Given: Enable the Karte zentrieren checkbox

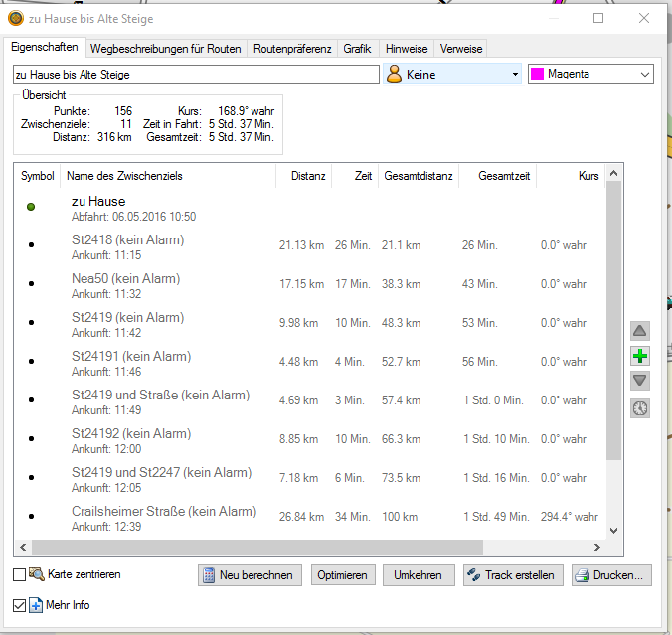Looking at the screenshot, I should coord(20,574).
